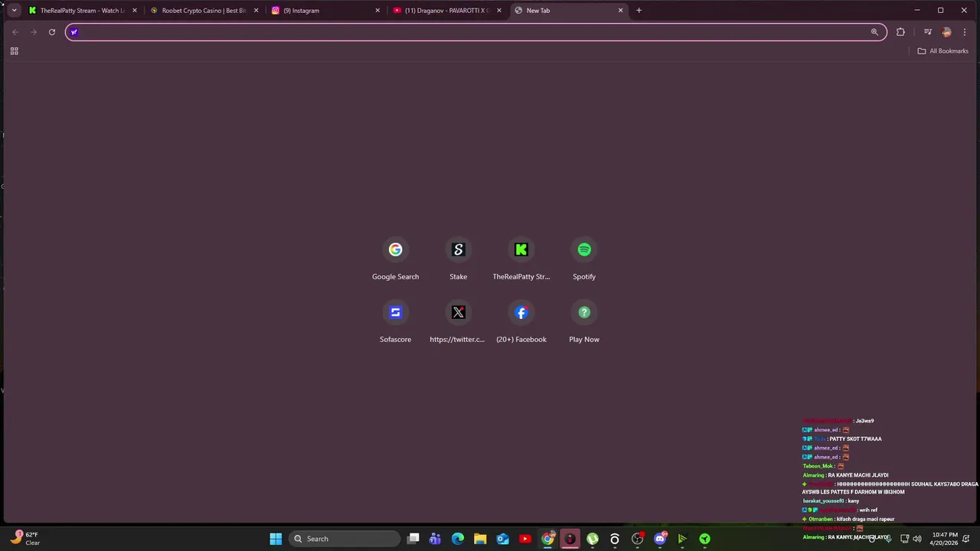The height and width of the screenshot is (551, 980).
Task: Reload the current page
Action: (x=52, y=32)
